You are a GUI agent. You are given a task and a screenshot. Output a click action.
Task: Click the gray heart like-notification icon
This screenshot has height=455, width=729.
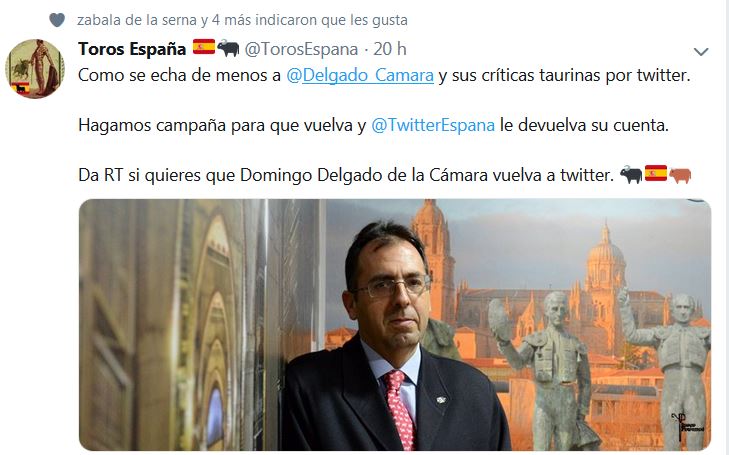point(57,20)
